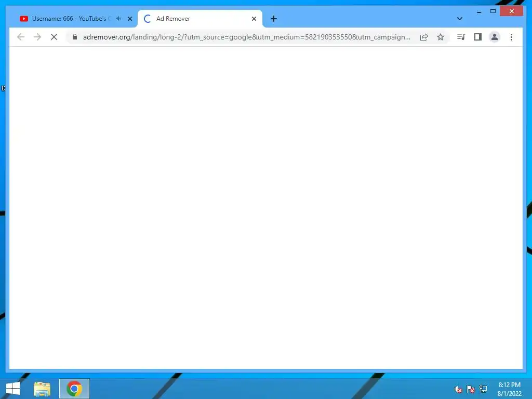Share this page from the address bar
532x399 pixels.
tap(424, 37)
